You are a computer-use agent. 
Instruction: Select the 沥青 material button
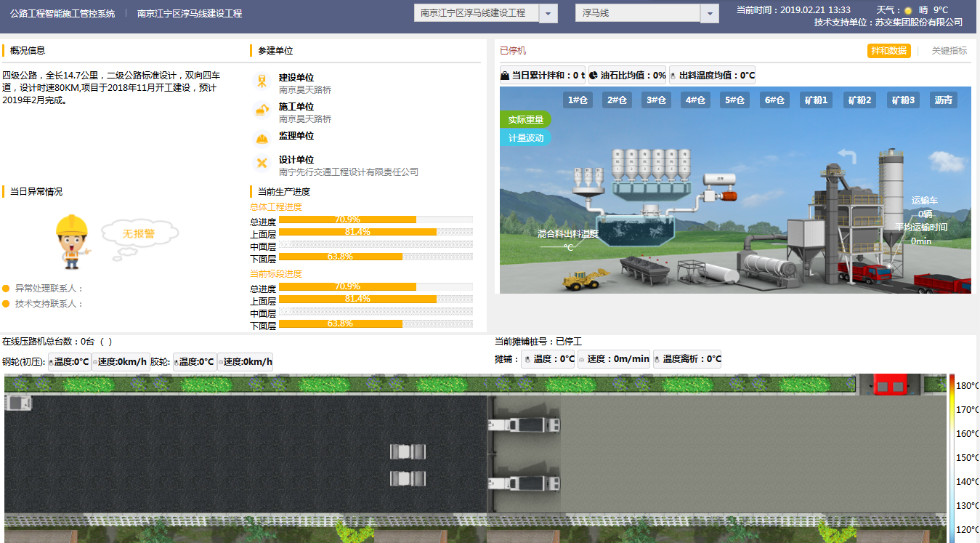pyautogui.click(x=943, y=100)
